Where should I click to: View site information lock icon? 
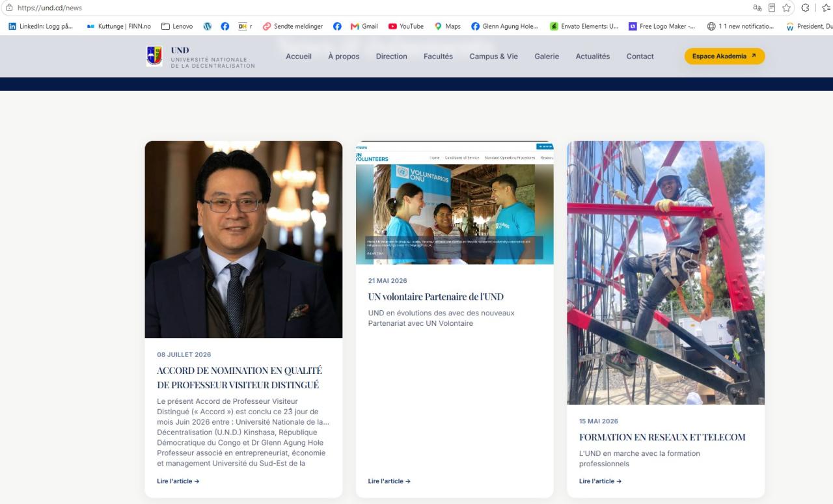(x=8, y=8)
